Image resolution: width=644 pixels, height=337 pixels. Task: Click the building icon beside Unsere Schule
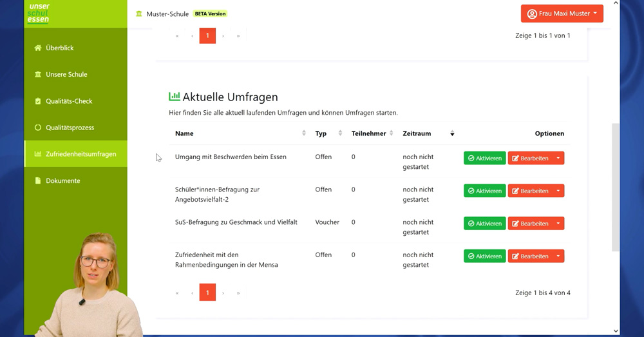pyautogui.click(x=38, y=75)
